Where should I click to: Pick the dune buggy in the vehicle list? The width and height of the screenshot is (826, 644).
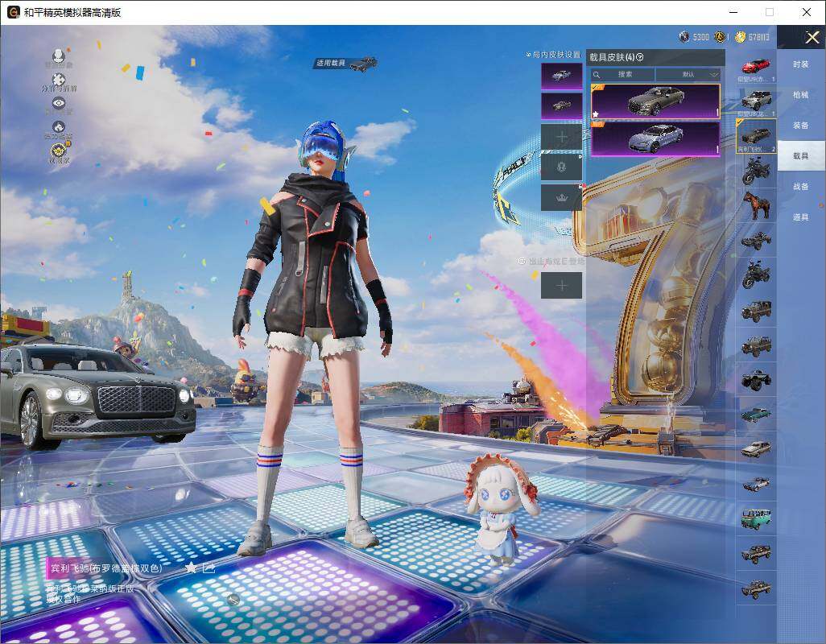(x=756, y=240)
